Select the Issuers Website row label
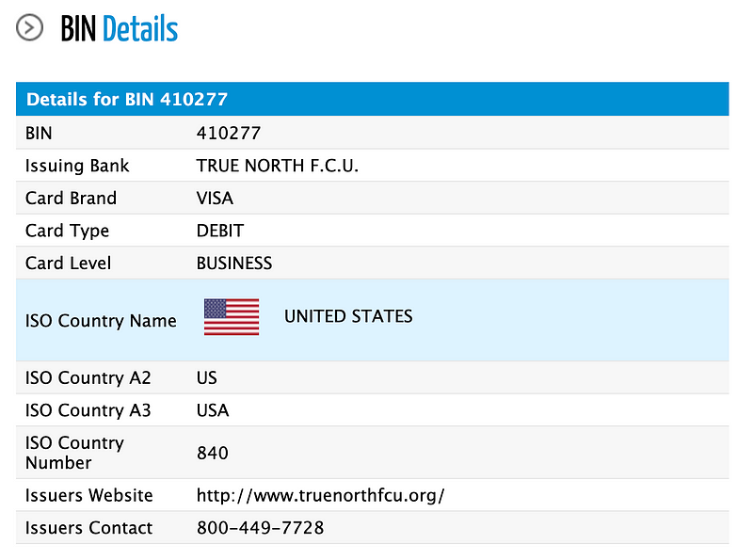Viewport: 753px width, 560px height. point(88,495)
